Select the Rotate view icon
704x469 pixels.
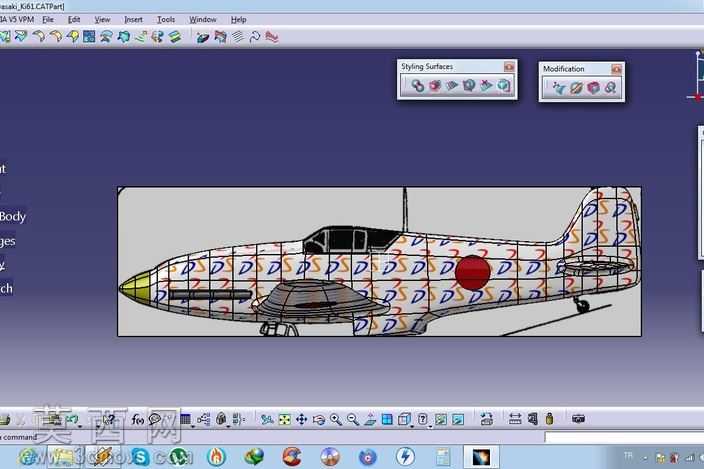(318, 420)
